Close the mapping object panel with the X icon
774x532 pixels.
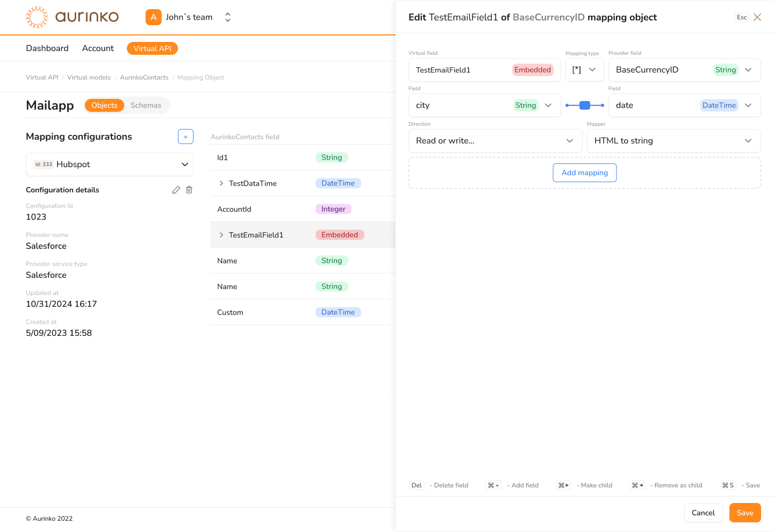757,17
